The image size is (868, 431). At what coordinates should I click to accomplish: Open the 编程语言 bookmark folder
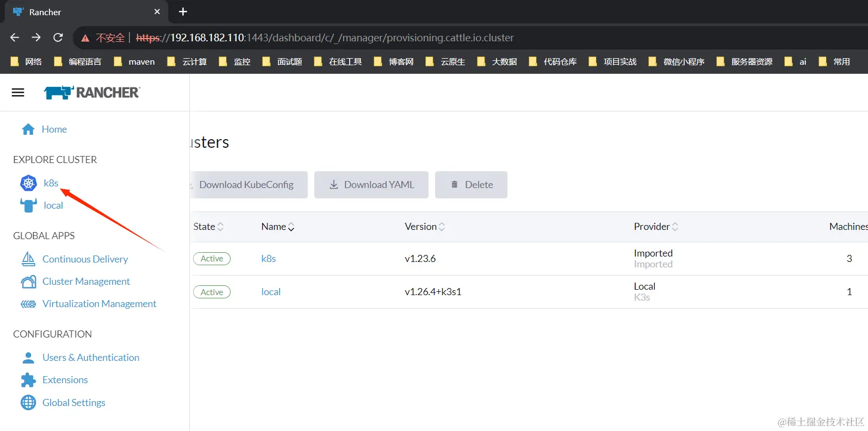(78, 61)
